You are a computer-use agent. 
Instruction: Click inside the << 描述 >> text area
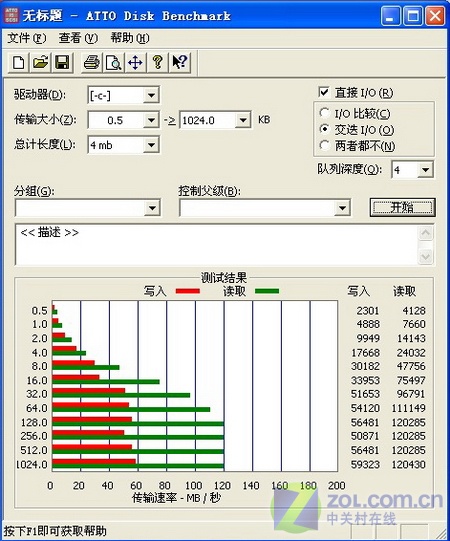click(216, 245)
